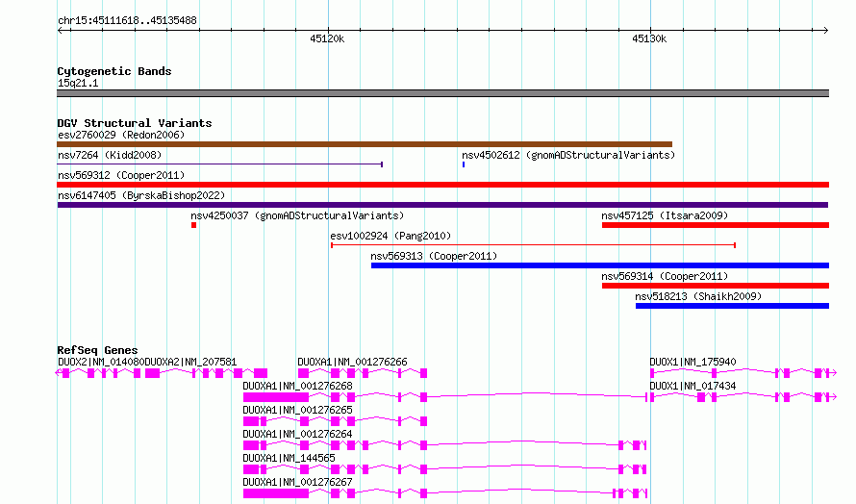Click the DUOX2|NM_014080 gene label
856x504 pixels.
[101, 362]
